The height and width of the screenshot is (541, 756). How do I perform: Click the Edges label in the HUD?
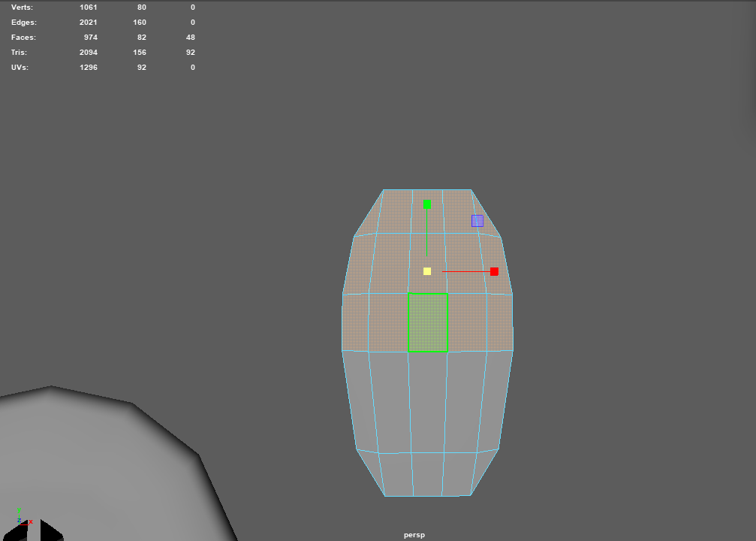tap(23, 23)
